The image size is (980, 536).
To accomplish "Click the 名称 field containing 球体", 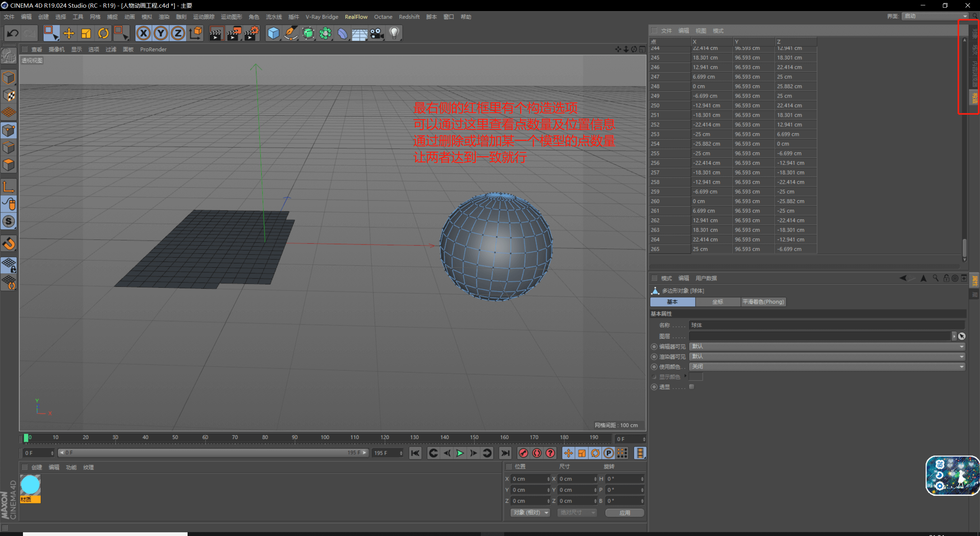I will click(827, 325).
